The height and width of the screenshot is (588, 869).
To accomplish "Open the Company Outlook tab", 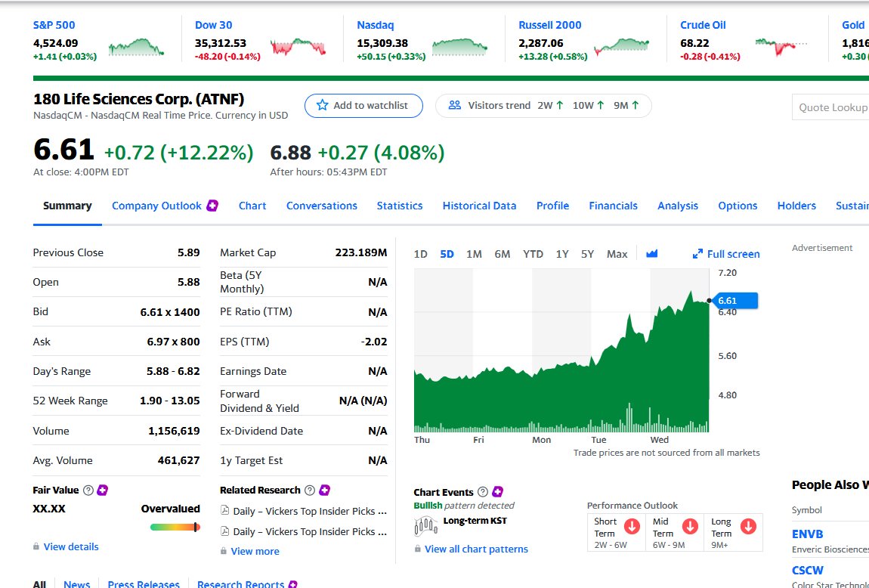I will 157,206.
